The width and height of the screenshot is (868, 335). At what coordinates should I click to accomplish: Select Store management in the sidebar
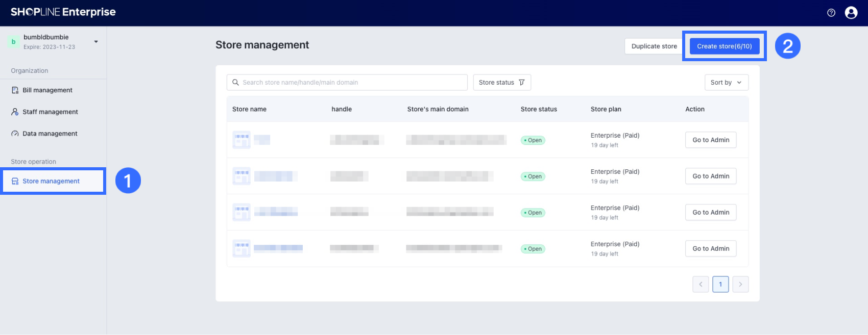53,181
